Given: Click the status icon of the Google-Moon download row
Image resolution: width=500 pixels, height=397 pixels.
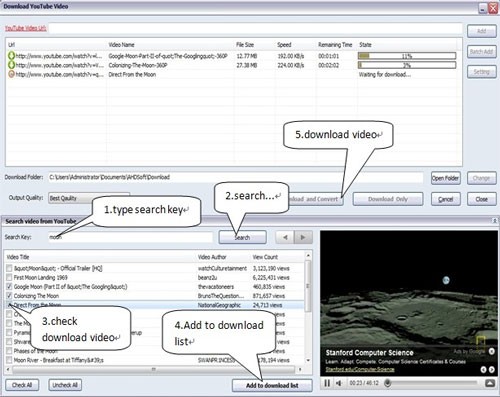Looking at the screenshot, I should click(x=11, y=56).
